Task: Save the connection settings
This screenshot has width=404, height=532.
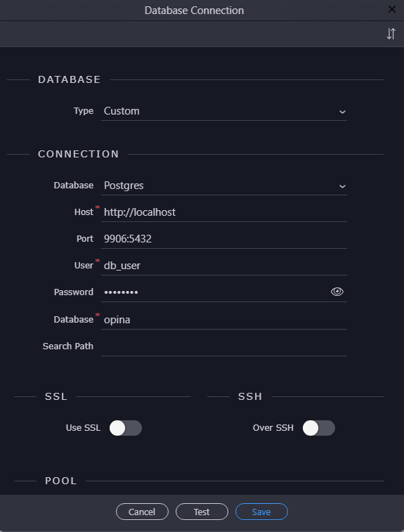Action: coord(261,512)
